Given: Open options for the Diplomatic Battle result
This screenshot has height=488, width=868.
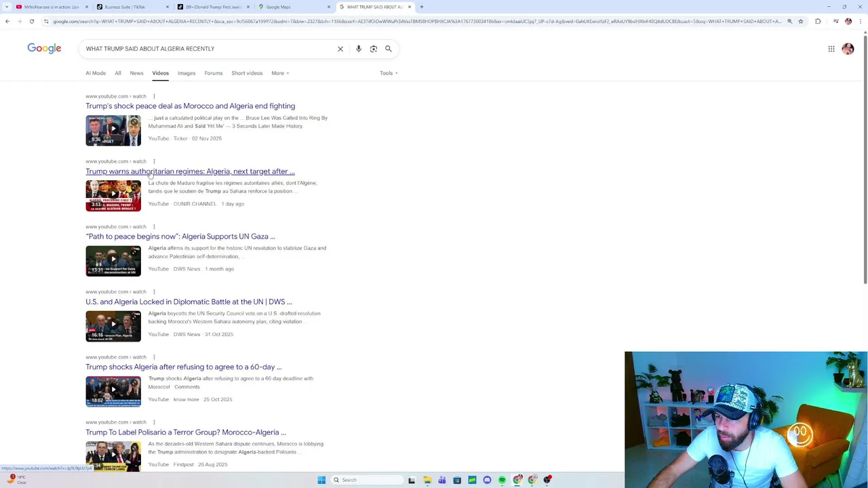Looking at the screenshot, I should [154, 291].
